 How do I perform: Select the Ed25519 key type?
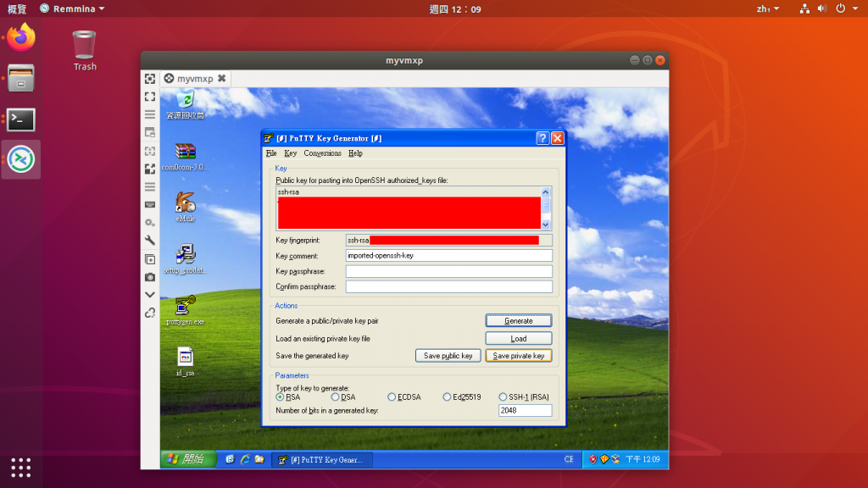[462, 397]
